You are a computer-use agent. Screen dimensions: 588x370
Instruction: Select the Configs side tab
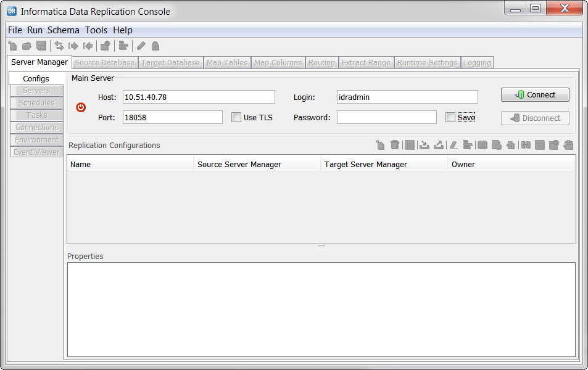click(x=36, y=79)
